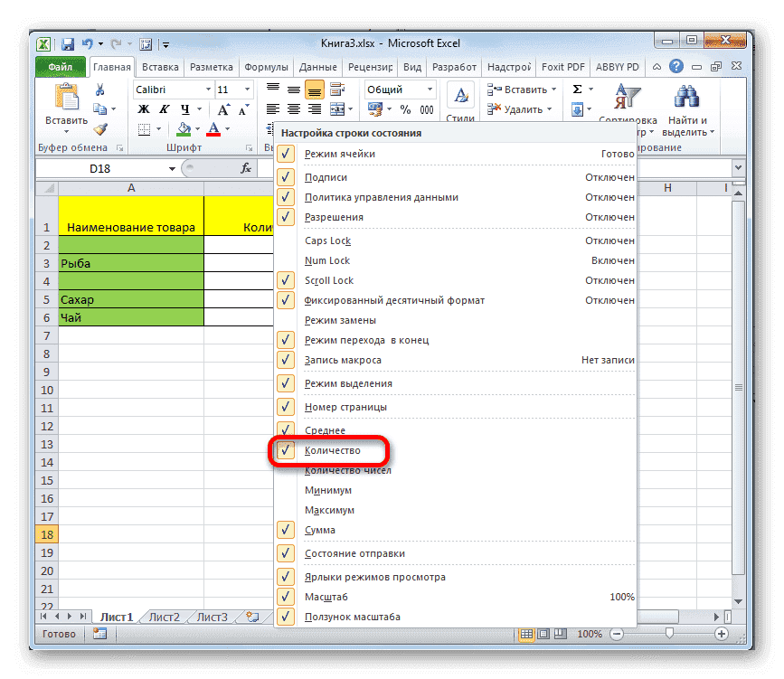Apply percent style with the % icon
This screenshot has height=679, width=784.
pos(403,108)
